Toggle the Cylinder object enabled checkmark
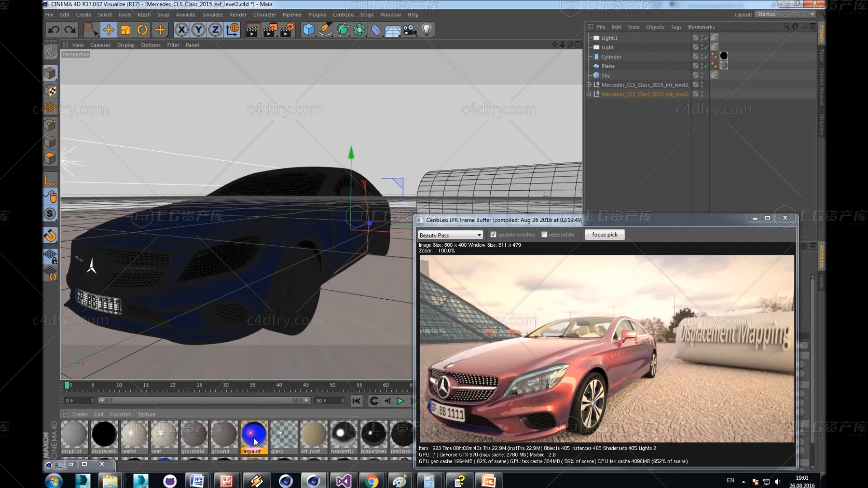Image resolution: width=868 pixels, height=488 pixels. click(706, 57)
